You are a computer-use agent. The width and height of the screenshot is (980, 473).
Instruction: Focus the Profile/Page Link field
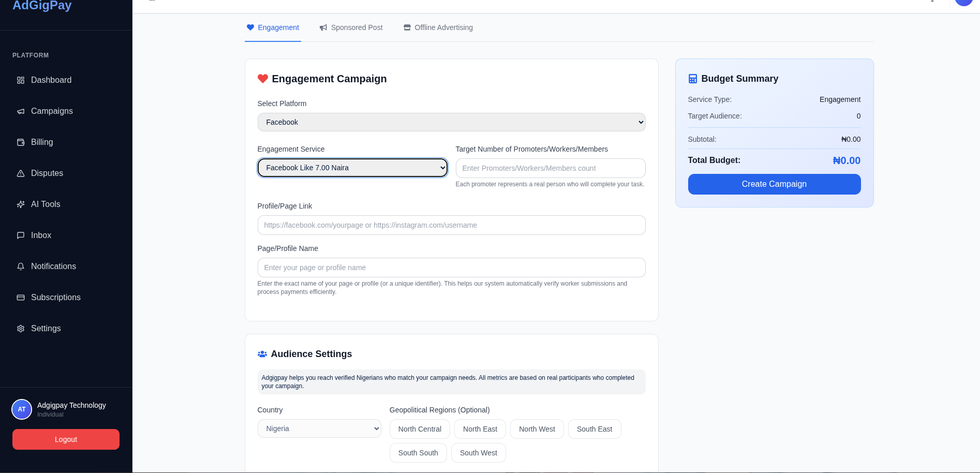coord(451,225)
